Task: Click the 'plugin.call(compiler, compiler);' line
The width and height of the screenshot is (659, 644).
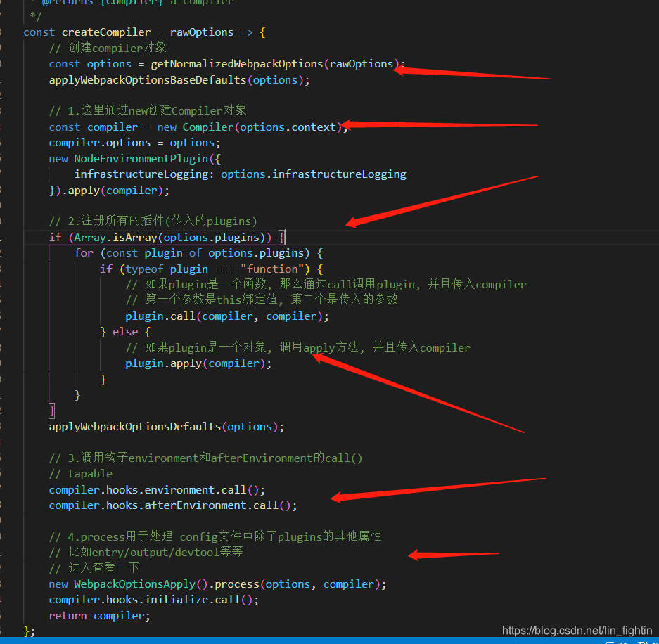Action: pyautogui.click(x=227, y=316)
